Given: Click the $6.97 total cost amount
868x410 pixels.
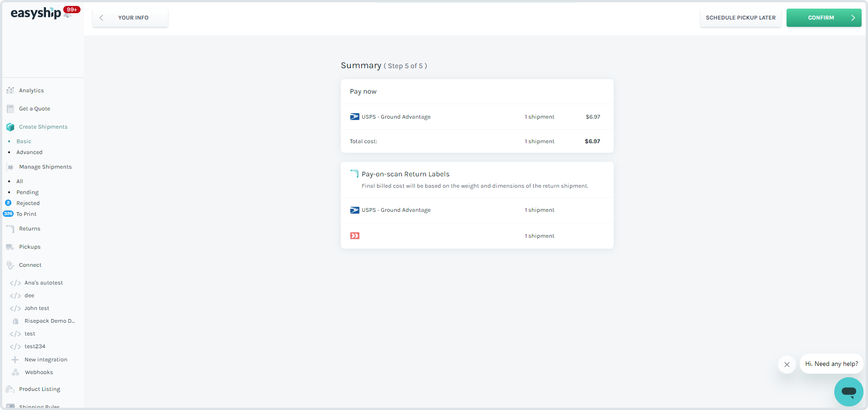Looking at the screenshot, I should tap(592, 141).
